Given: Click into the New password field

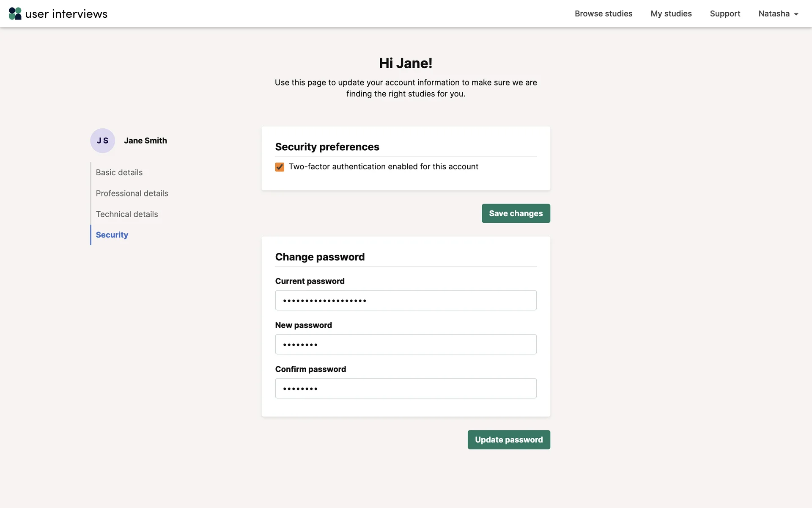Looking at the screenshot, I should pyautogui.click(x=406, y=344).
